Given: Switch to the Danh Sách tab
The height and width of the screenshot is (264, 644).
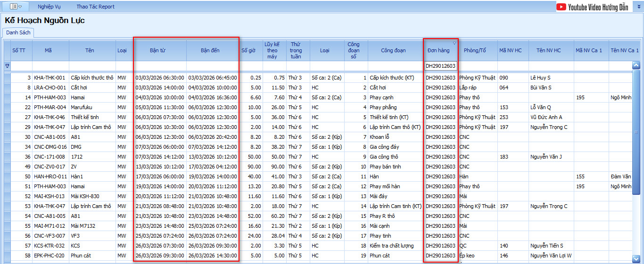Looking at the screenshot, I should [18, 32].
